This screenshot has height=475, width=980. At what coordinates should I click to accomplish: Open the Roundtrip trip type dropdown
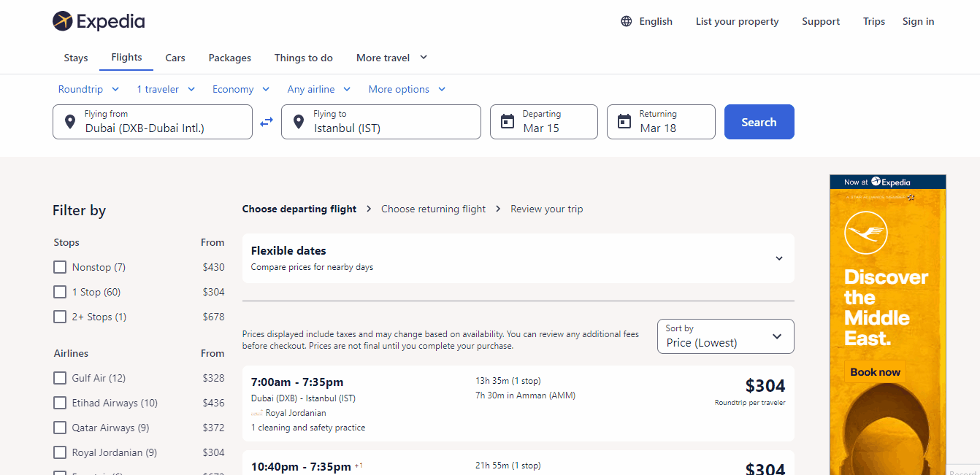pyautogui.click(x=88, y=89)
